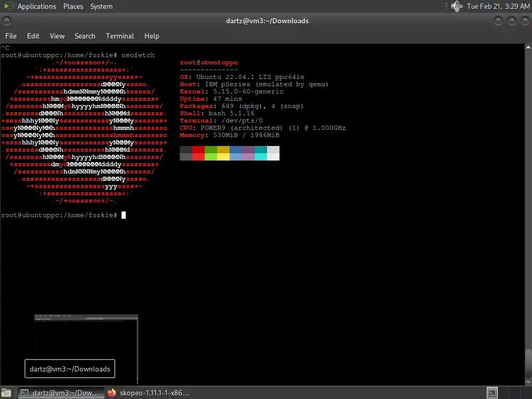Open the Places menu

(73, 6)
